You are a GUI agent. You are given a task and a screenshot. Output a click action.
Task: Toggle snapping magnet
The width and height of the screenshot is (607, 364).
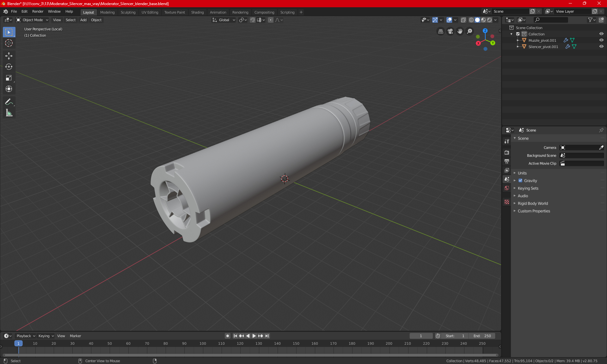(x=252, y=20)
